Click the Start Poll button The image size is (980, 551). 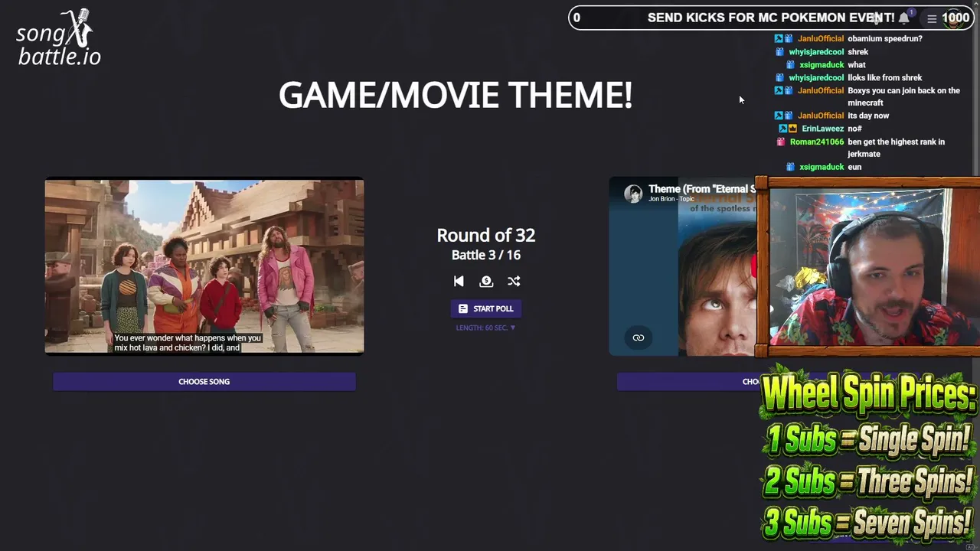486,308
